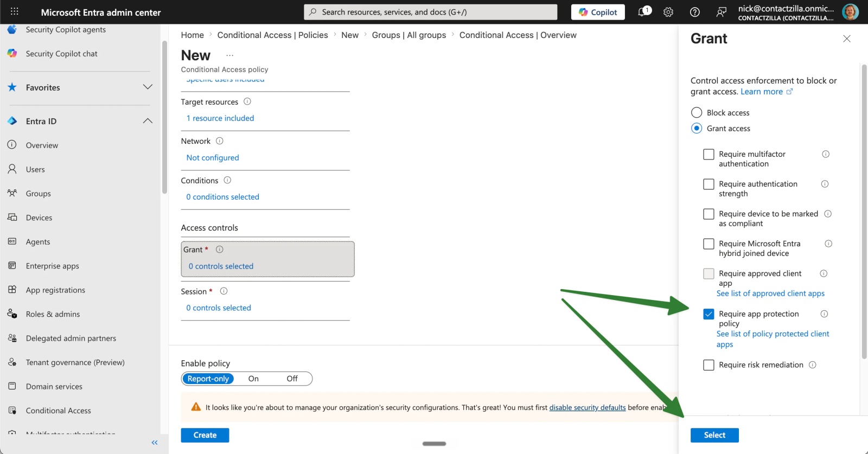Click the search resources input field
This screenshot has width=868, height=454.
click(431, 12)
